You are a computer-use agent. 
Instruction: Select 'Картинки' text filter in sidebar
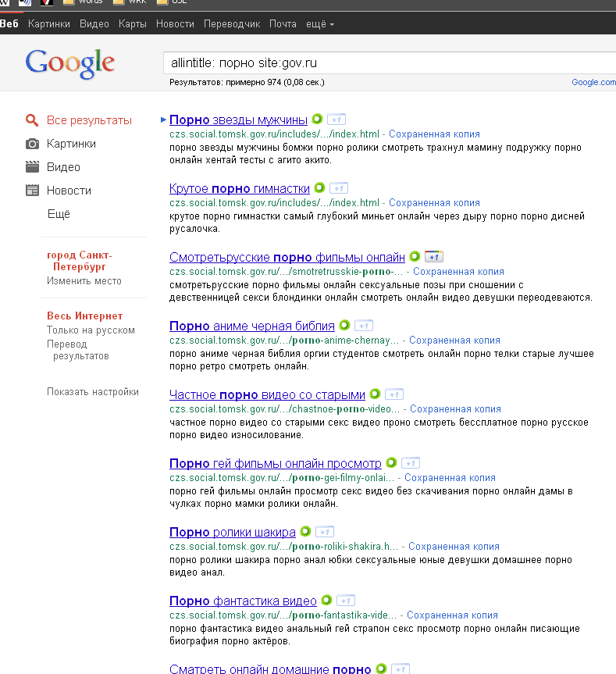71,144
